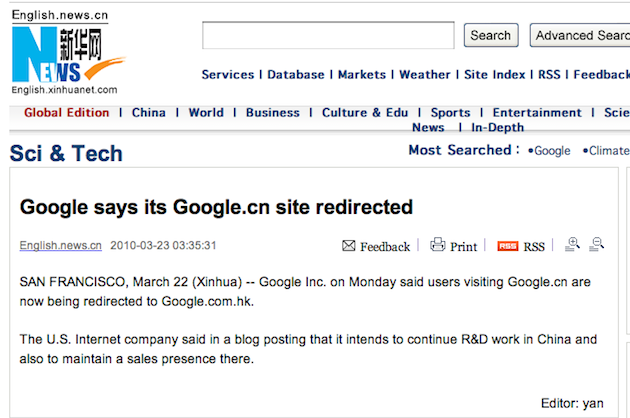Click the Print printer icon
Viewport: 630px width, 418px height.
tap(437, 245)
